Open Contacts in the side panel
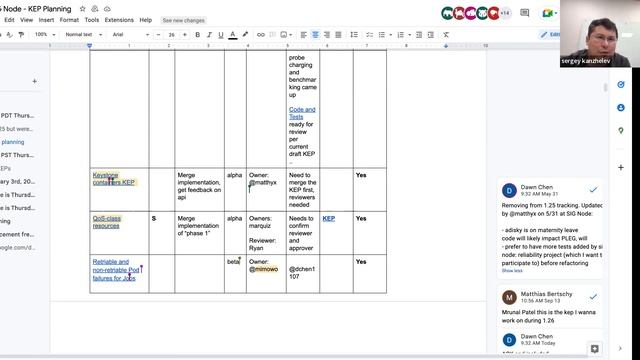The width and height of the screenshot is (640, 360). [x=621, y=108]
